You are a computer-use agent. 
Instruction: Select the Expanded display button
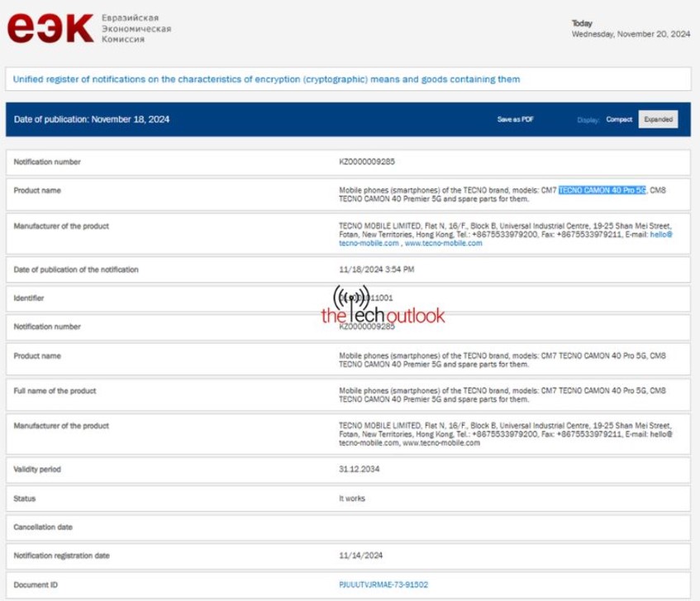click(658, 119)
